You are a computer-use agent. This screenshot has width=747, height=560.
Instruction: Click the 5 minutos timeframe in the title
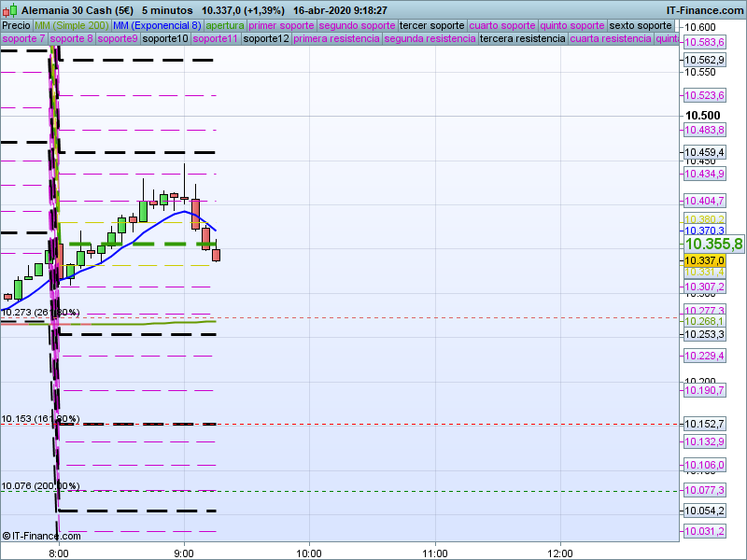pos(167,9)
